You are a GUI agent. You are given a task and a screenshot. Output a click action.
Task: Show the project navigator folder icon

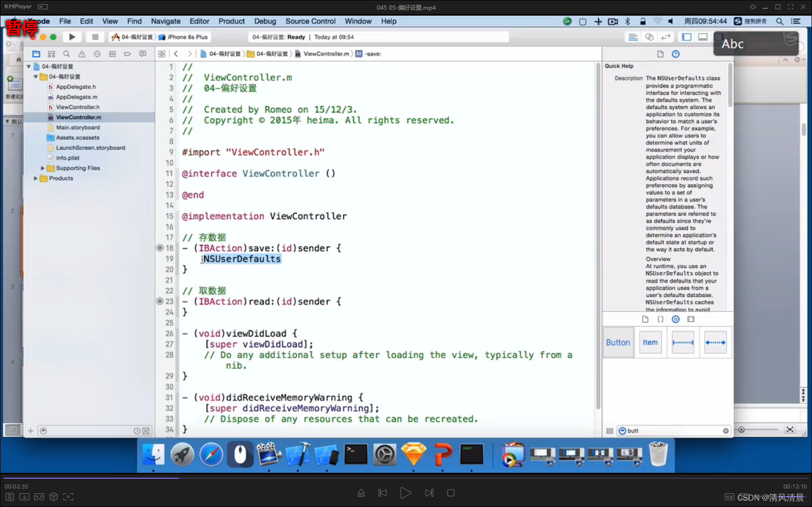coord(36,54)
